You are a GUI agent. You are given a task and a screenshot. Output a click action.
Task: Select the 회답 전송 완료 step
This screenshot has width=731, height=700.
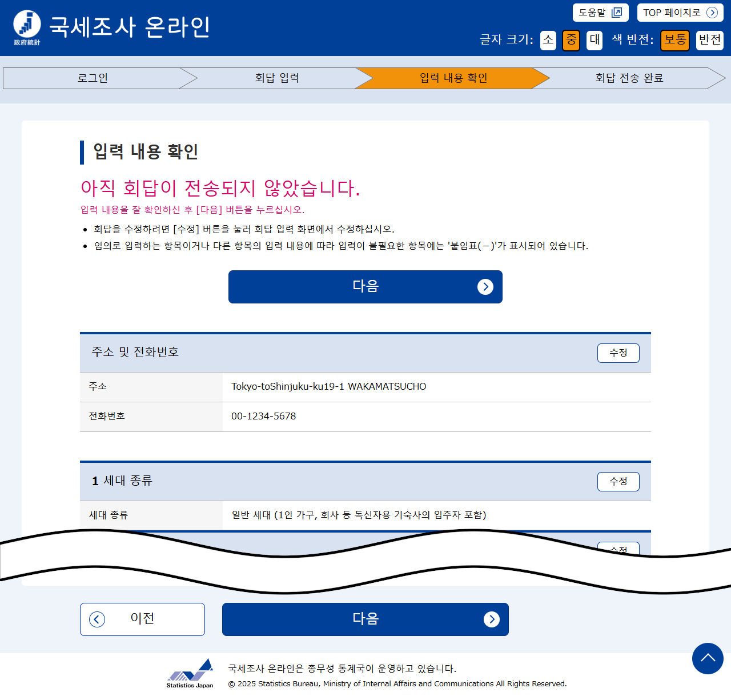[629, 78]
